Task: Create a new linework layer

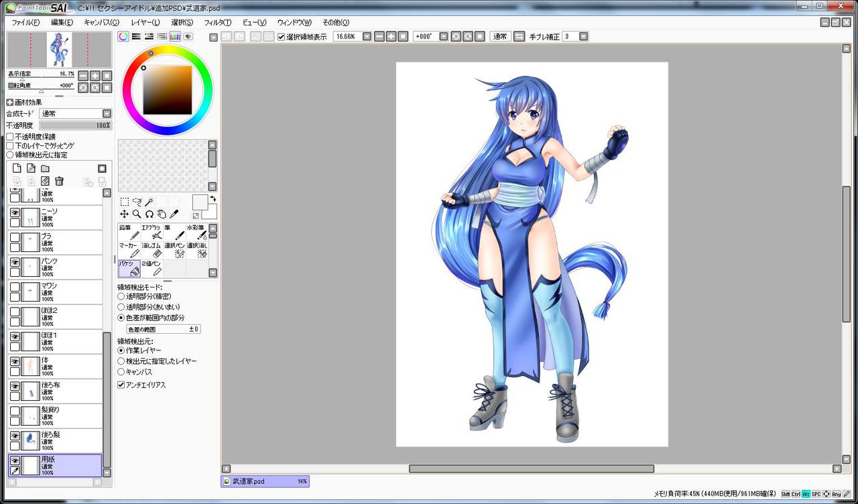Action: (x=31, y=168)
